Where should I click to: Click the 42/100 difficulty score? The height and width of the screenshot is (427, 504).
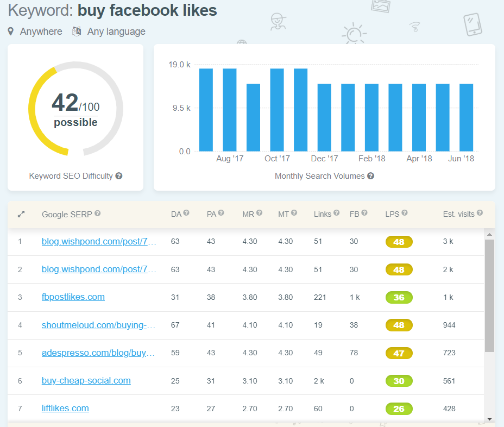[x=76, y=103]
